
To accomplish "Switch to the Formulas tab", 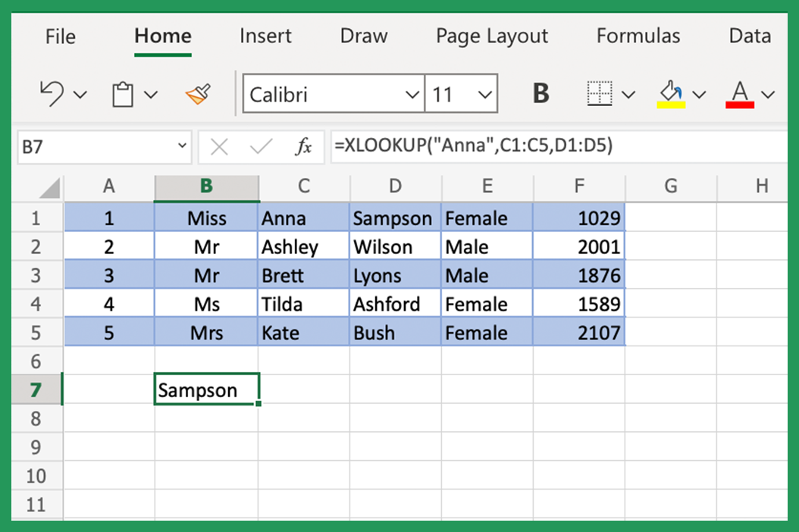I will click(638, 36).
